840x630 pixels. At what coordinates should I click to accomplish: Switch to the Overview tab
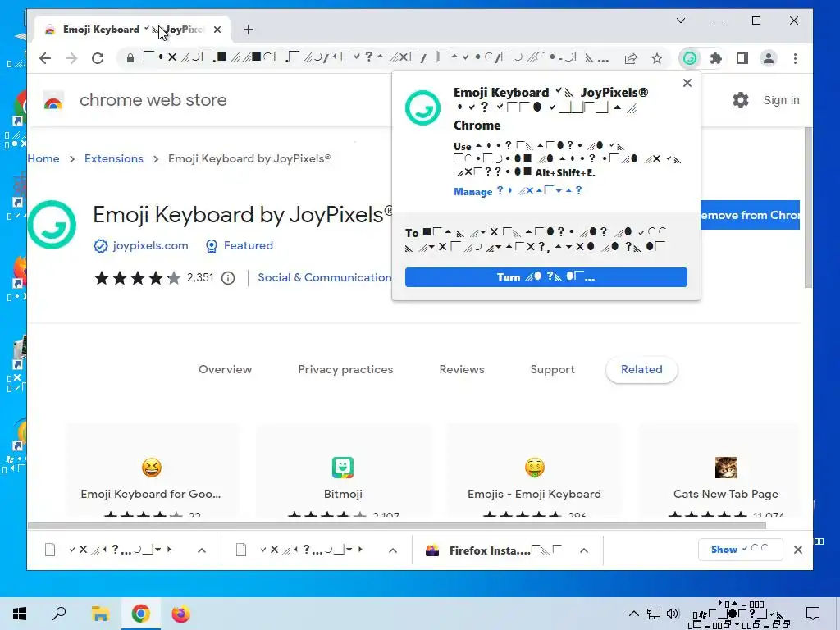tap(225, 369)
